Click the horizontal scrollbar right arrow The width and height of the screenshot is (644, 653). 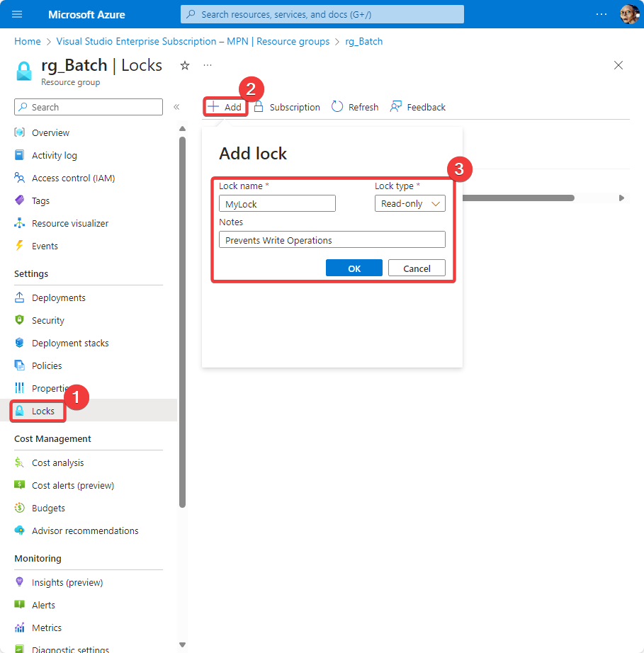[x=621, y=198]
